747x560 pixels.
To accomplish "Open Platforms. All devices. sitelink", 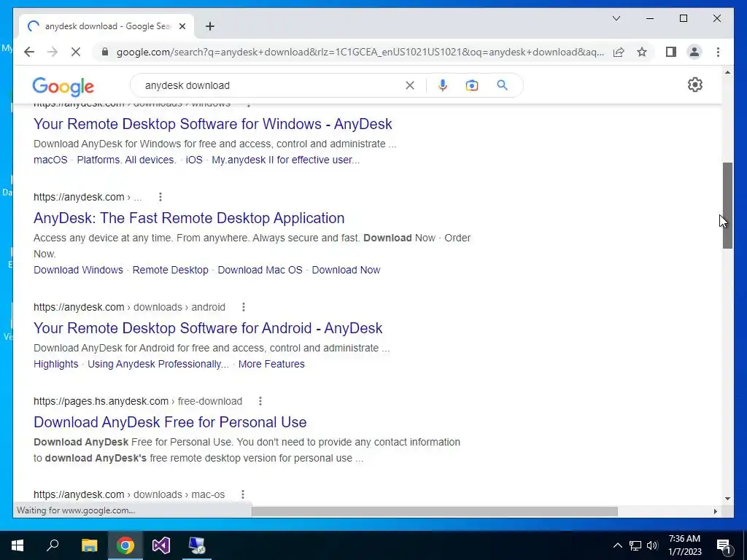I will [127, 160].
